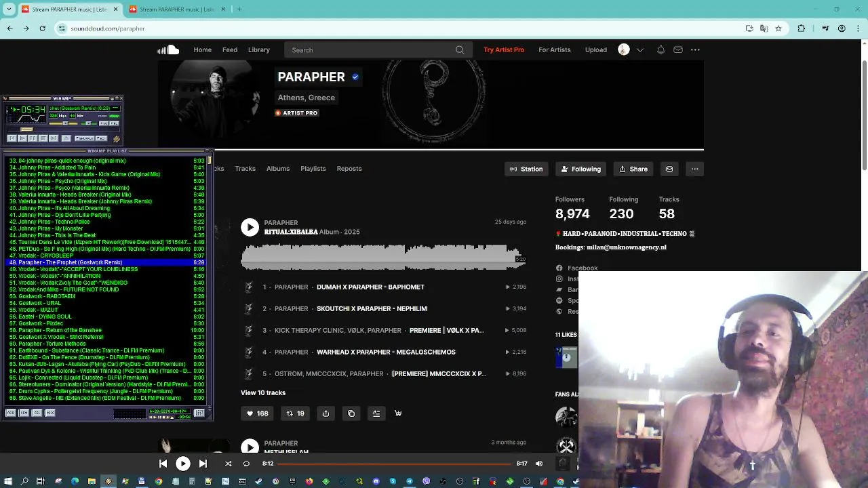Click play in SoundCloud bottom player
The image size is (868, 488).
(183, 464)
